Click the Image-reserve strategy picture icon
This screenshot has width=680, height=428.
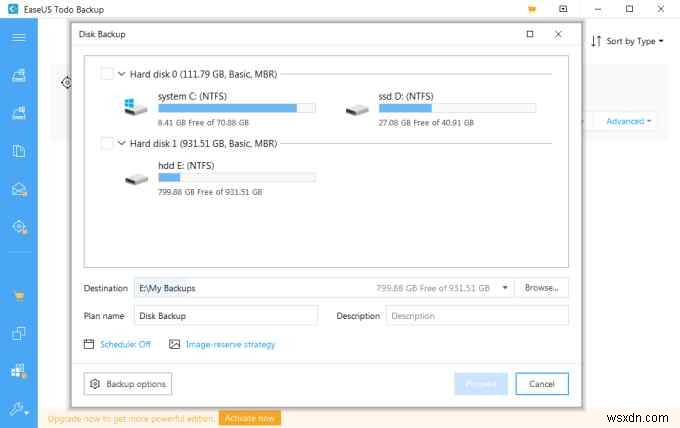click(174, 344)
